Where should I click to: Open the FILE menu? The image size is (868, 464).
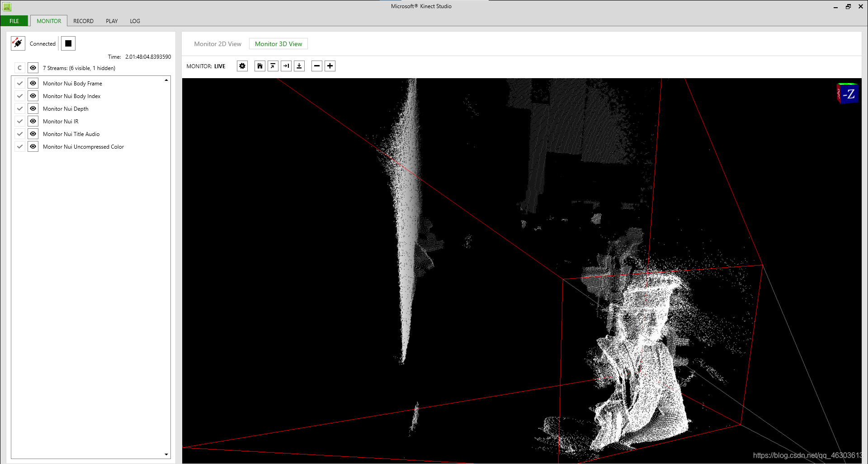tap(14, 21)
